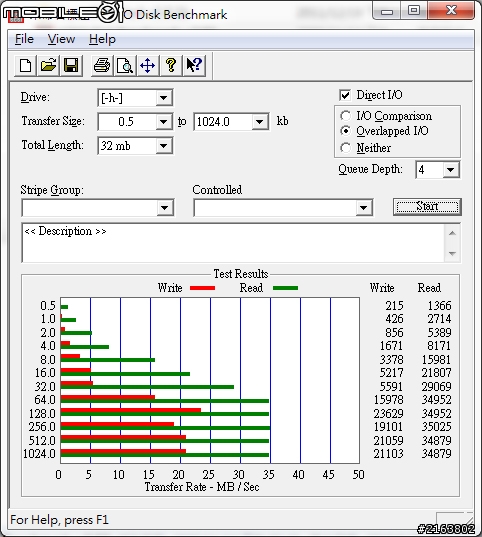Viewport: 482px width, 537px height.
Task: Open the View menu
Action: [61, 39]
